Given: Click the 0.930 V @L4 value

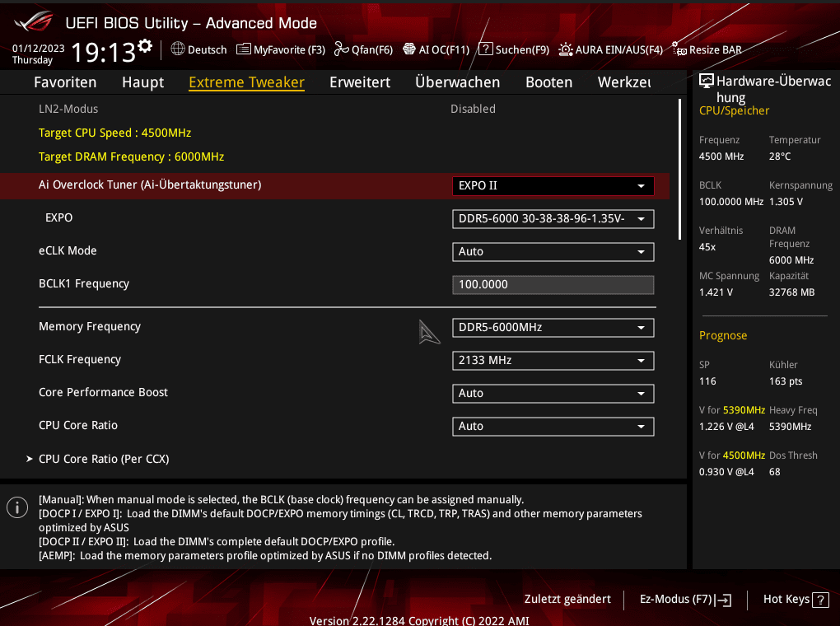Looking at the screenshot, I should point(726,472).
